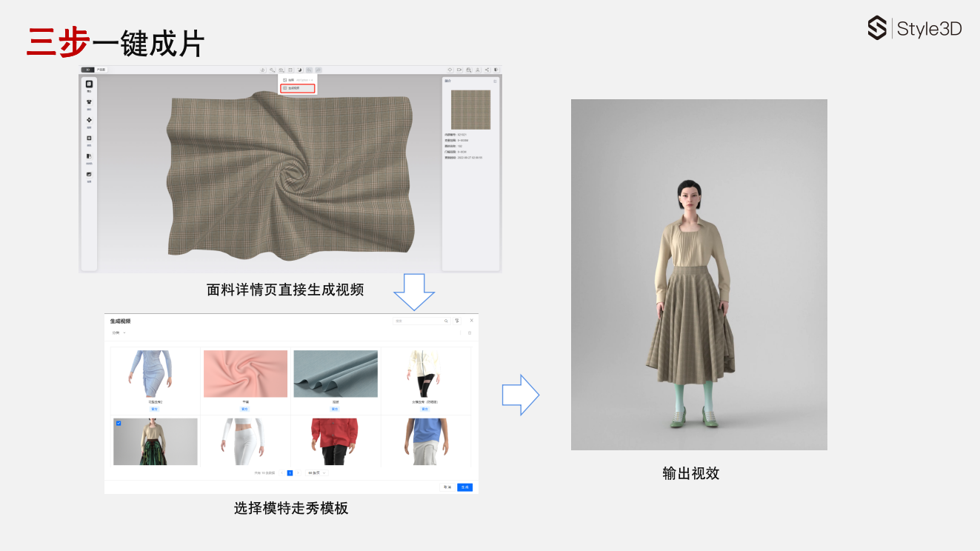Click the bottom image icon in left sidebar
Screen dimensions: 980x551
(x=89, y=175)
